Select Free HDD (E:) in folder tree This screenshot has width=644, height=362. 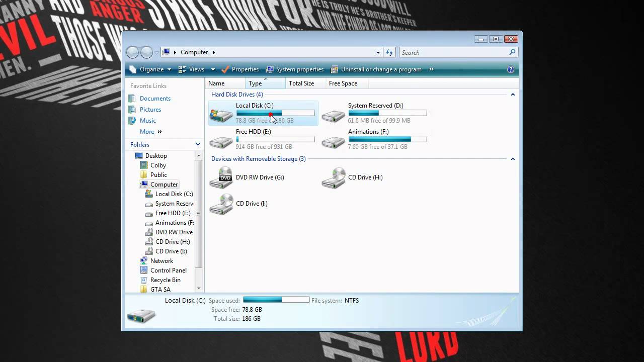(173, 213)
